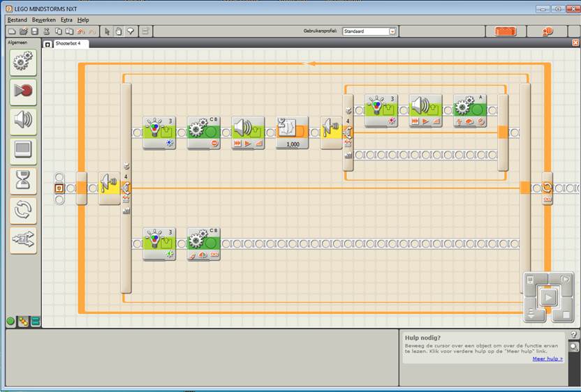Select the Switch block in the palette

click(23, 240)
